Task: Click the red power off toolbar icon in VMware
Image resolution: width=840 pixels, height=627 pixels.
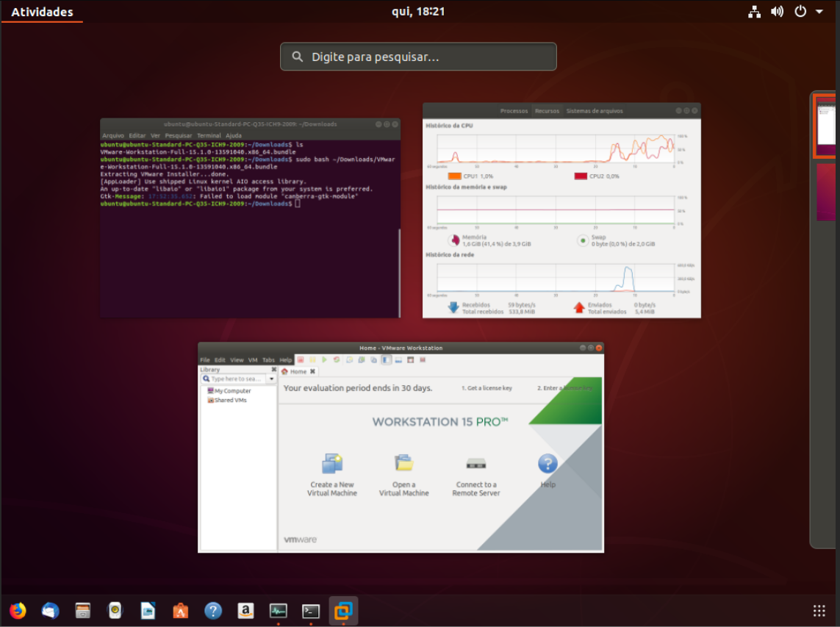Action: 301,359
